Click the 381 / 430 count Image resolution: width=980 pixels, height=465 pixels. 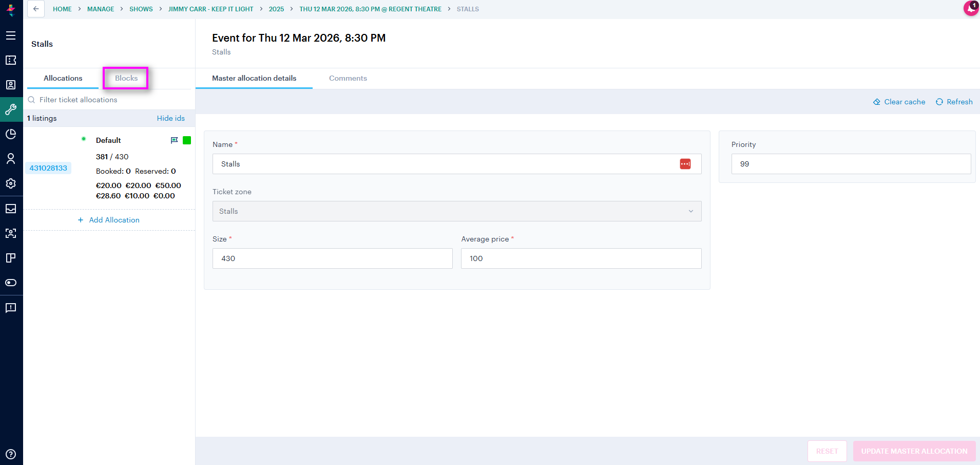pos(112,157)
